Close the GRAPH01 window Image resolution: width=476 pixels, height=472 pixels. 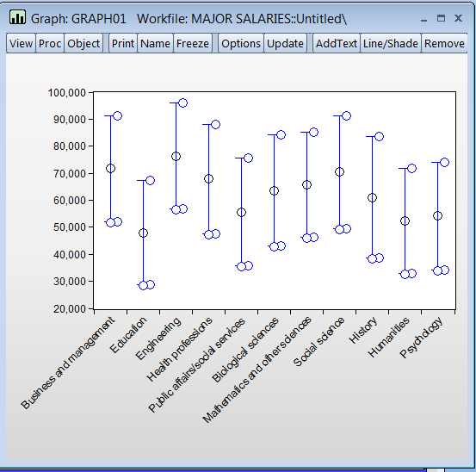(458, 18)
